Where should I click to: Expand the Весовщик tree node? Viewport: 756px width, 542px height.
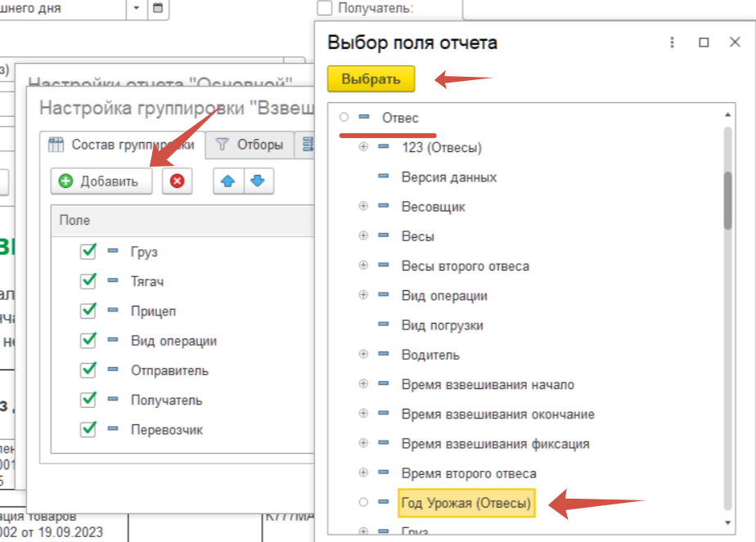pos(363,207)
